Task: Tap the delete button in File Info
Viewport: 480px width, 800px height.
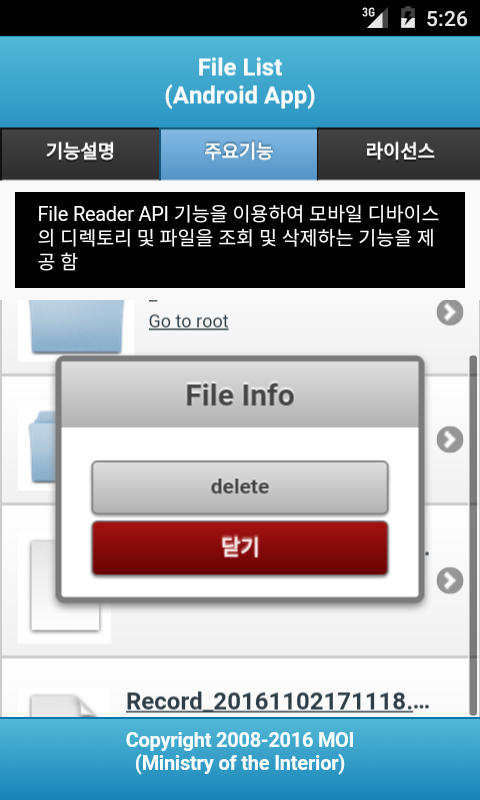Action: [x=240, y=487]
